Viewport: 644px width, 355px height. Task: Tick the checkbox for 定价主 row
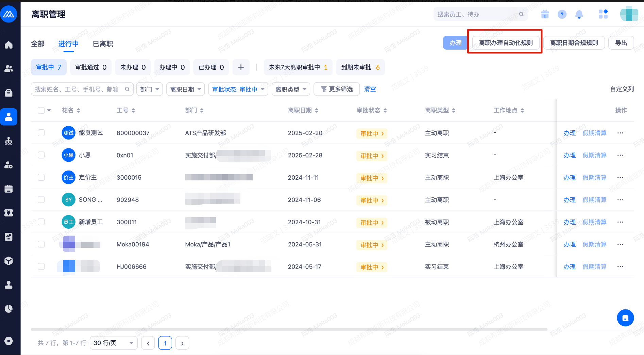(41, 177)
